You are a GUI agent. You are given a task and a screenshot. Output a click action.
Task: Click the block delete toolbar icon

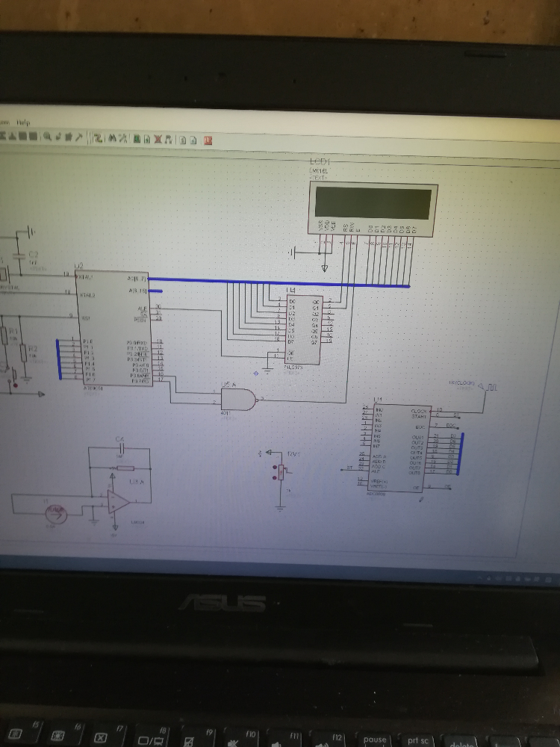(x=33, y=136)
